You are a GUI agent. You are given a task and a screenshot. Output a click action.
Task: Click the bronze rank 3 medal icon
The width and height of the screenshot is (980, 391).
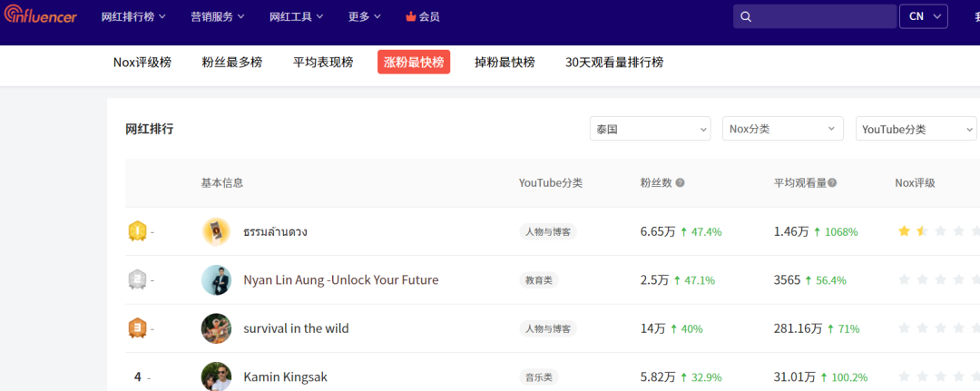point(137,328)
